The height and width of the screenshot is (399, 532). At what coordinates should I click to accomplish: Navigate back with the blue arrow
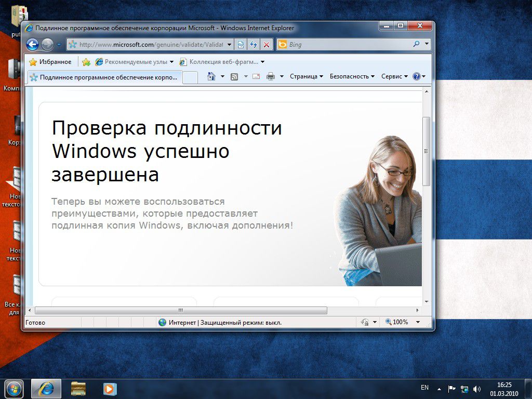coord(32,44)
